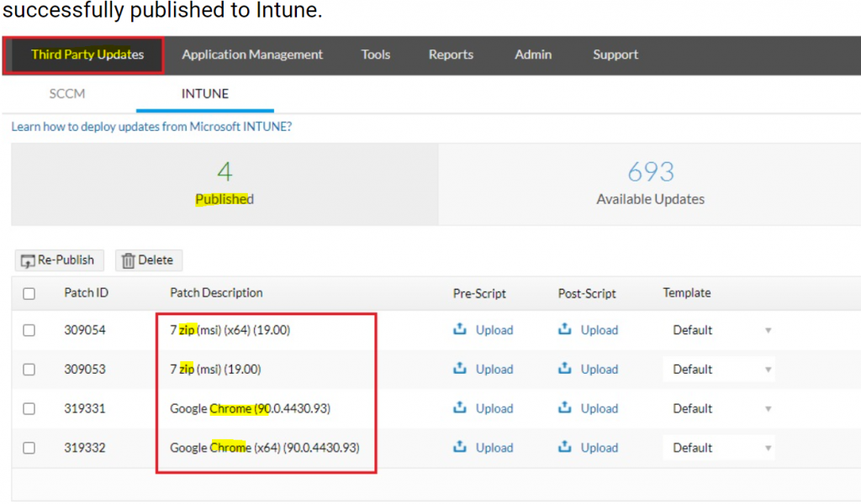Click the Post-Script upload icon for patch 319332
The image size is (861, 504).
tap(565, 448)
